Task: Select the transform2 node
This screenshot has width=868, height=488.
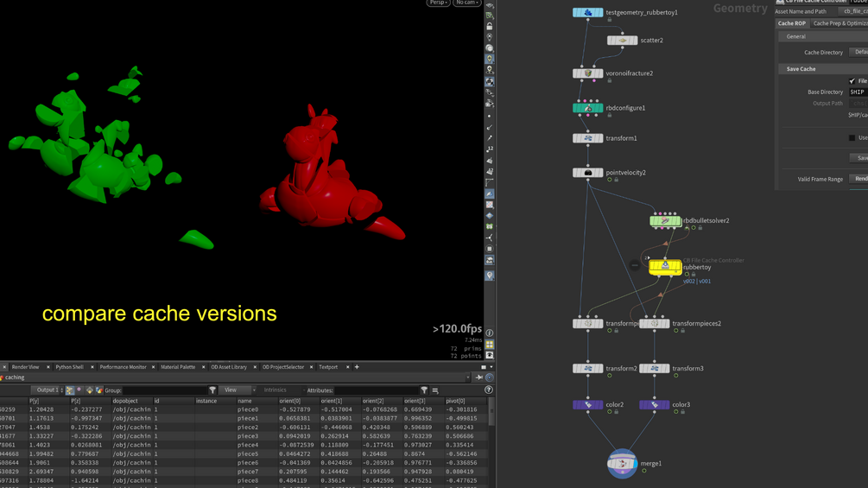Action: pos(587,369)
